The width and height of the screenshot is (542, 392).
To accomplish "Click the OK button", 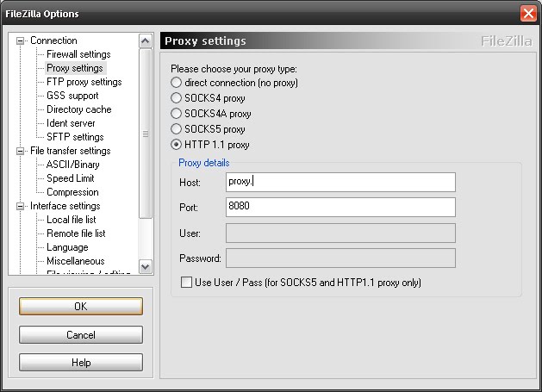I will [x=81, y=306].
